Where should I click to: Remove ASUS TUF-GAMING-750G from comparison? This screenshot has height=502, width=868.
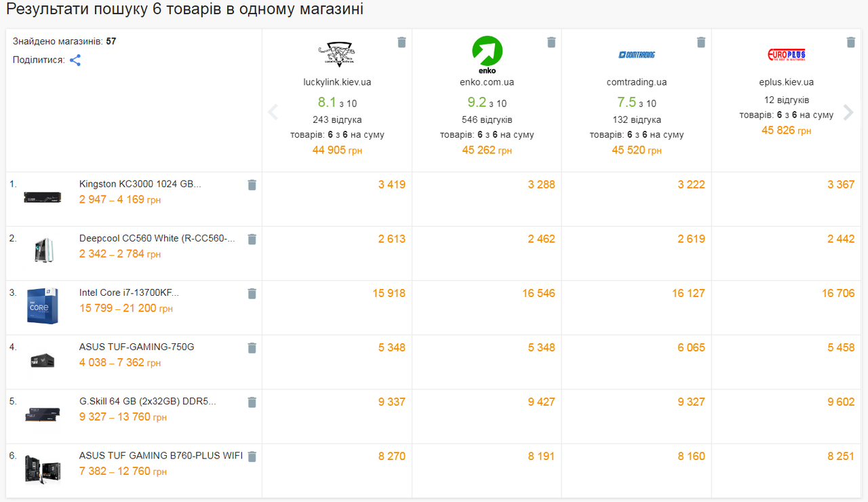pyautogui.click(x=252, y=347)
